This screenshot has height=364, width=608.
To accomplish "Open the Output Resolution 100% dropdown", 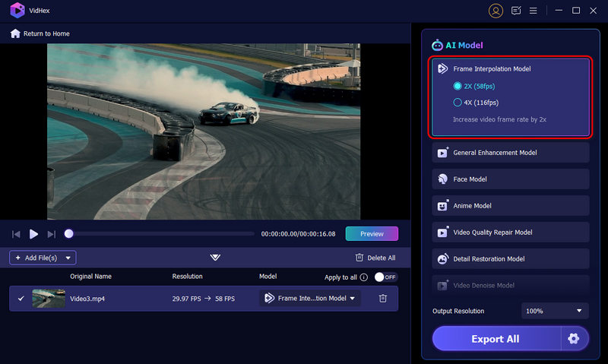I will tap(556, 311).
